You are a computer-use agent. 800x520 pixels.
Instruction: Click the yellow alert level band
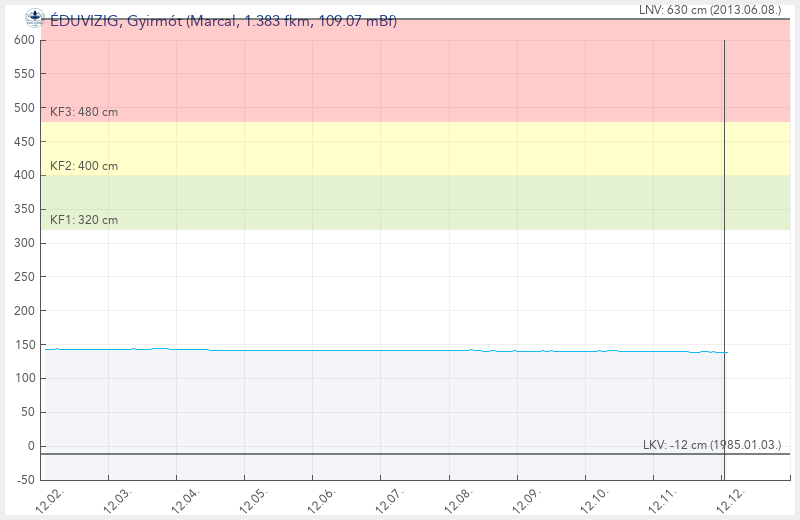coord(400,148)
